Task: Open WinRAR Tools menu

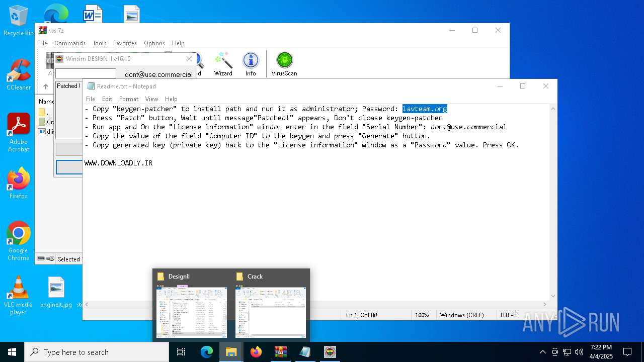Action: coord(99,43)
